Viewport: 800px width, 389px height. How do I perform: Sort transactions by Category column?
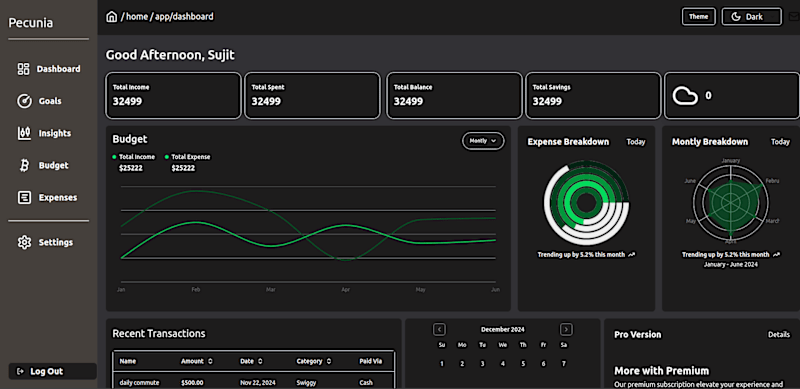pyautogui.click(x=313, y=361)
